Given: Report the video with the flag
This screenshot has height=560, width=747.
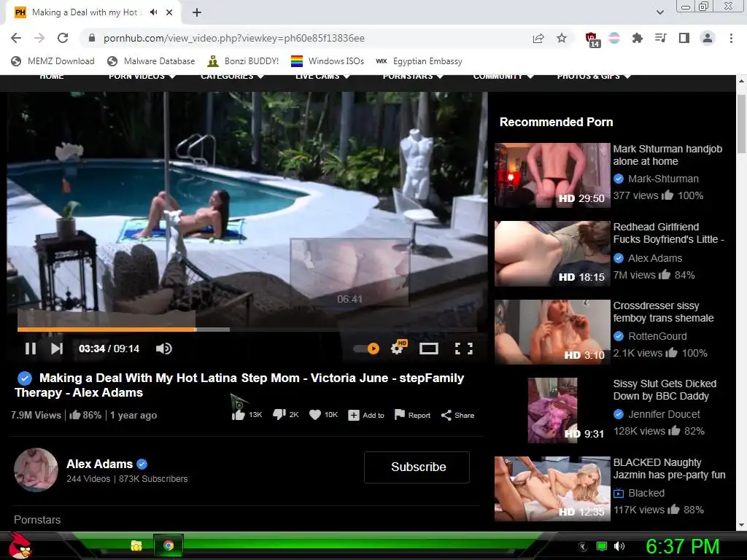Looking at the screenshot, I should tap(412, 415).
